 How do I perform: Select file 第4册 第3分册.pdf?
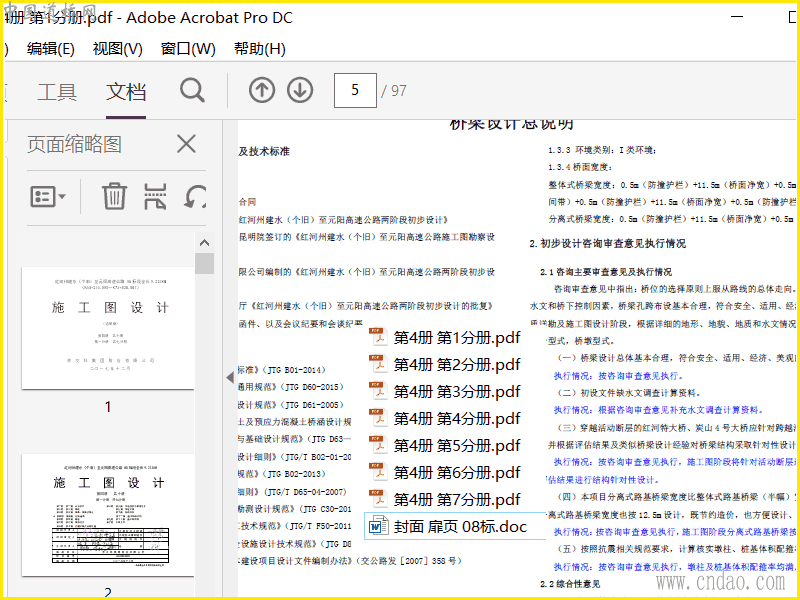pos(444,391)
